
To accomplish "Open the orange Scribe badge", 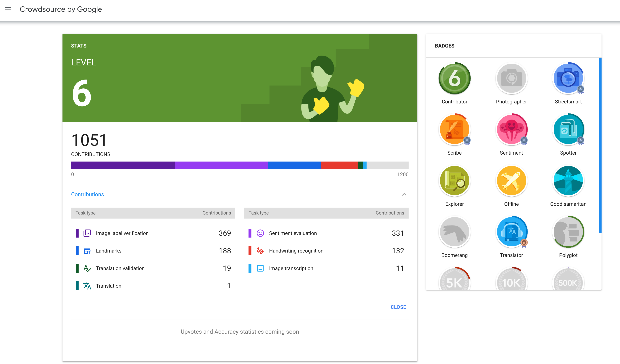I will [x=454, y=129].
